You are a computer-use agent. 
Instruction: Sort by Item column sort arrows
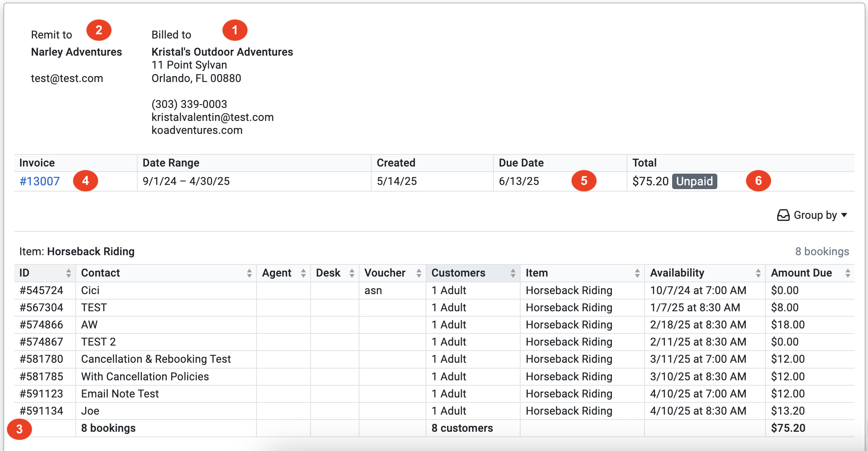[637, 273]
